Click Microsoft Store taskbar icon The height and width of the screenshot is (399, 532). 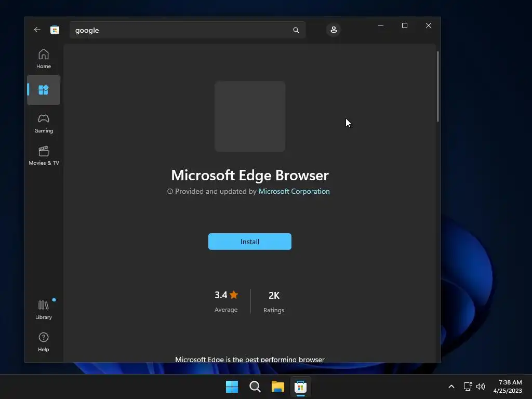[x=301, y=387]
